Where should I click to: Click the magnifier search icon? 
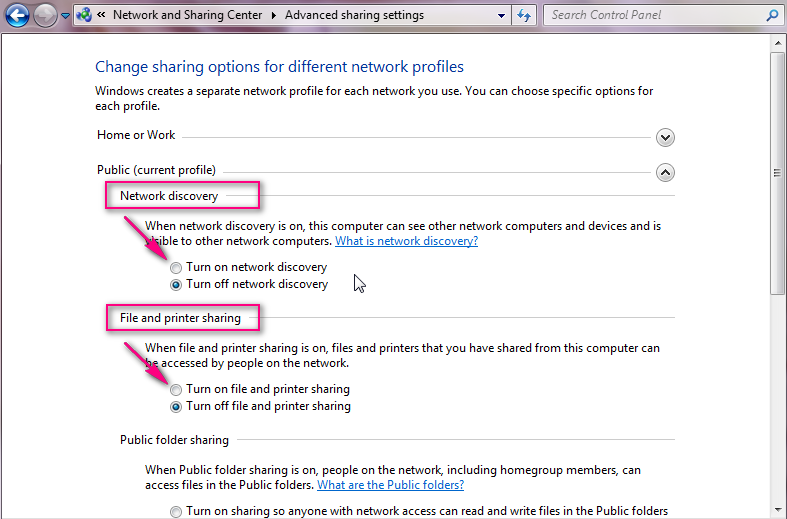(772, 16)
